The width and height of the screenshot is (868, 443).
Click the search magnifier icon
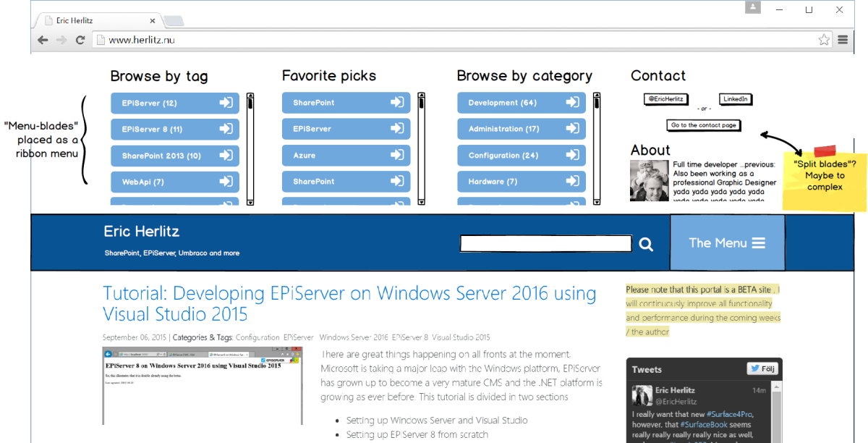pos(646,245)
